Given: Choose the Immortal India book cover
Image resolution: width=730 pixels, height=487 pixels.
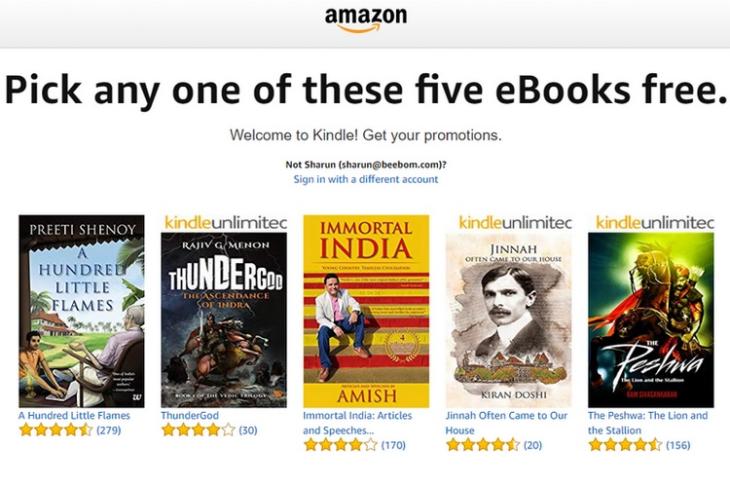Looking at the screenshot, I should click(x=366, y=311).
